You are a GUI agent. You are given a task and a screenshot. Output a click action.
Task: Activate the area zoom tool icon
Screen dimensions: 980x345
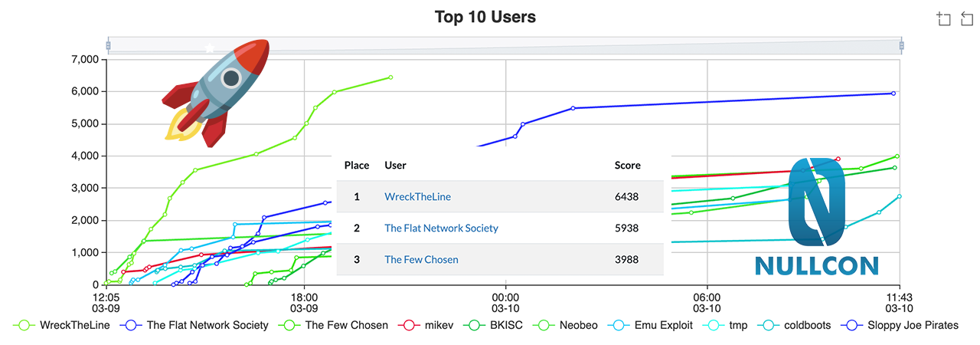[x=943, y=19]
